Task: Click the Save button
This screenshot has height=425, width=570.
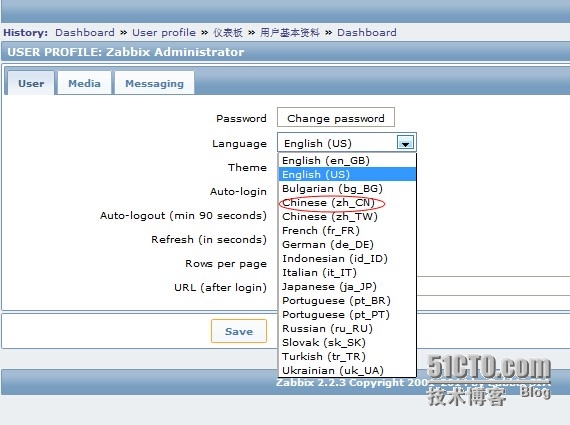Action: (239, 331)
